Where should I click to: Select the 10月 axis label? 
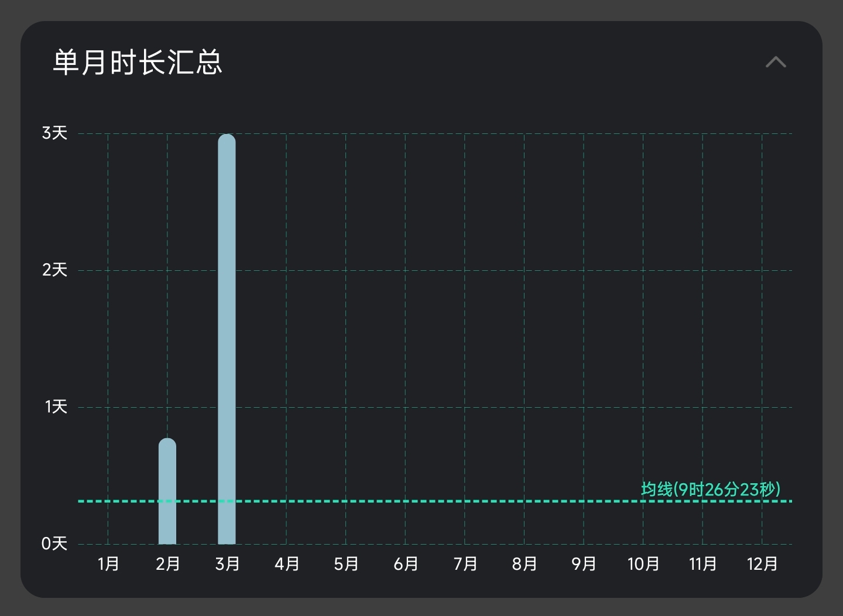pyautogui.click(x=643, y=564)
